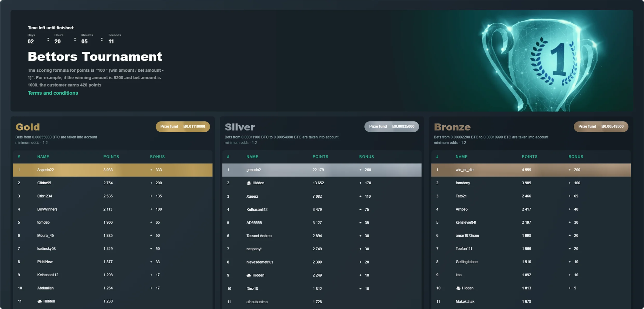Image resolution: width=644 pixels, height=309 pixels.
Task: Click the Gold table POINTS header
Action: point(111,157)
